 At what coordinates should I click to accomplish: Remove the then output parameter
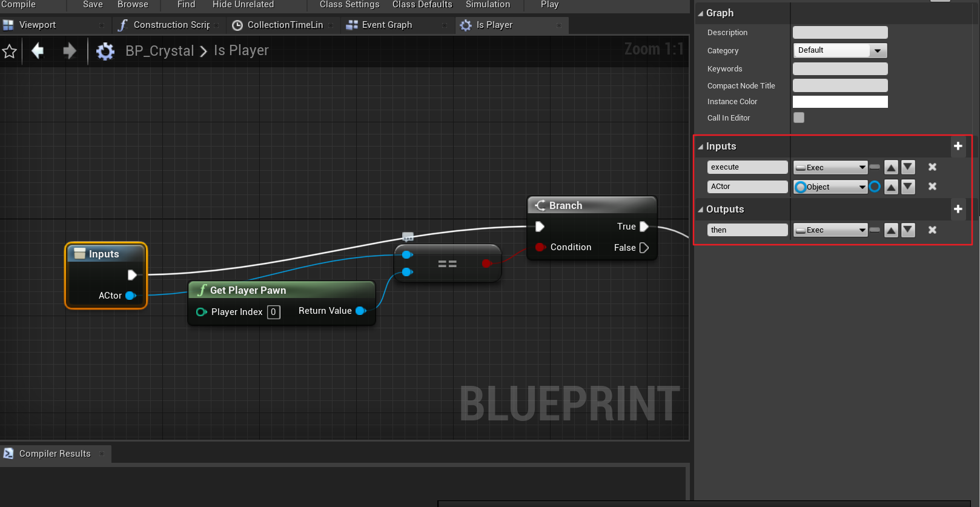[933, 230]
